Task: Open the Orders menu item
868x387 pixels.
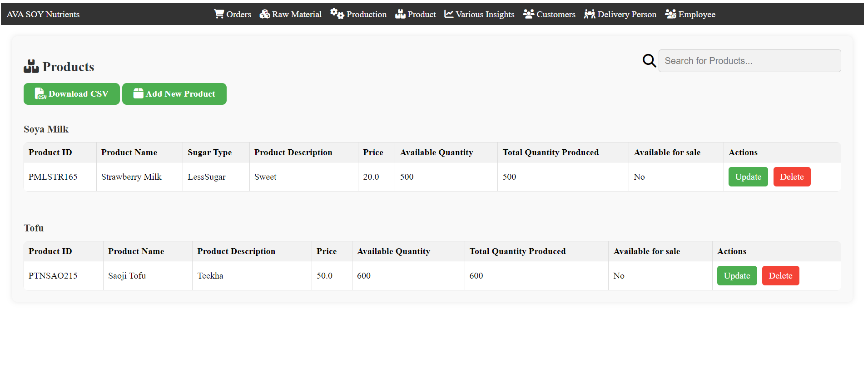Action: [238, 15]
